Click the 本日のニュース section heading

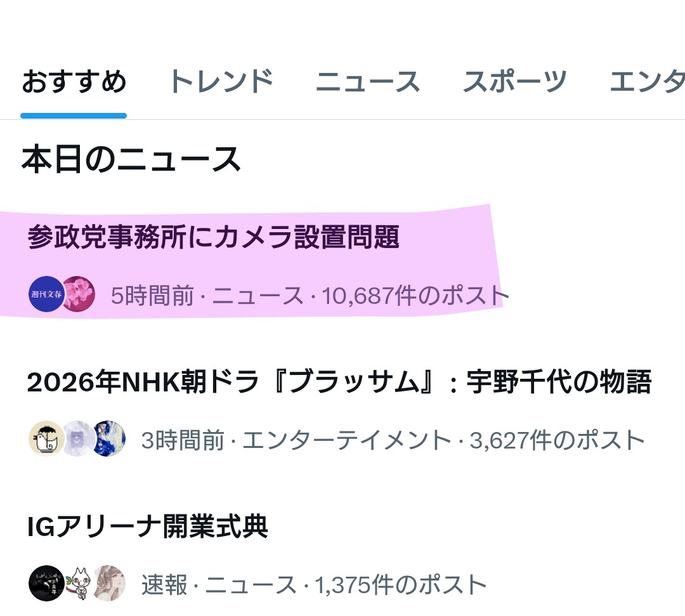click(x=131, y=159)
